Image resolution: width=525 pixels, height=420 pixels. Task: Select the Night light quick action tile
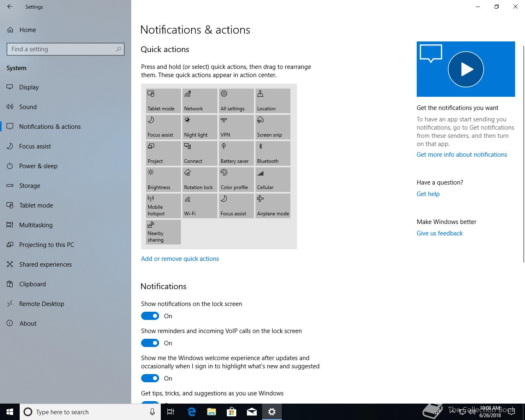[x=200, y=127]
